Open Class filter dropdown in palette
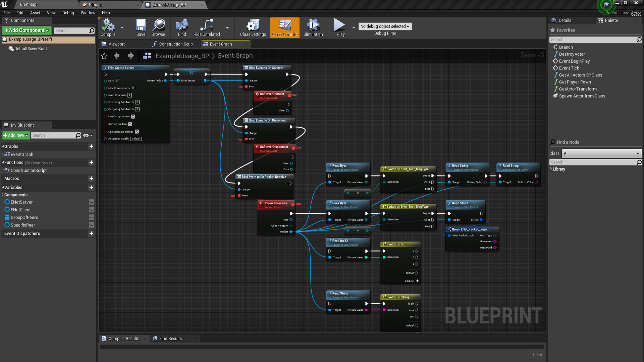This screenshot has width=644, height=362. [x=601, y=154]
